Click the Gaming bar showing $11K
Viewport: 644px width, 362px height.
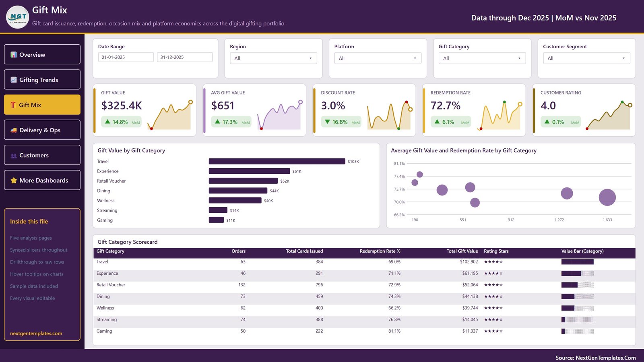(x=216, y=220)
